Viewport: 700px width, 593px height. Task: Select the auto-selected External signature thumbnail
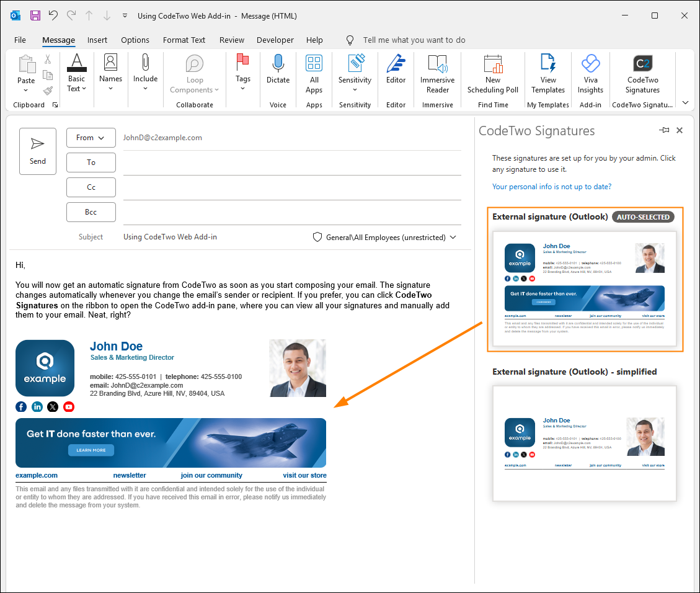coord(585,288)
